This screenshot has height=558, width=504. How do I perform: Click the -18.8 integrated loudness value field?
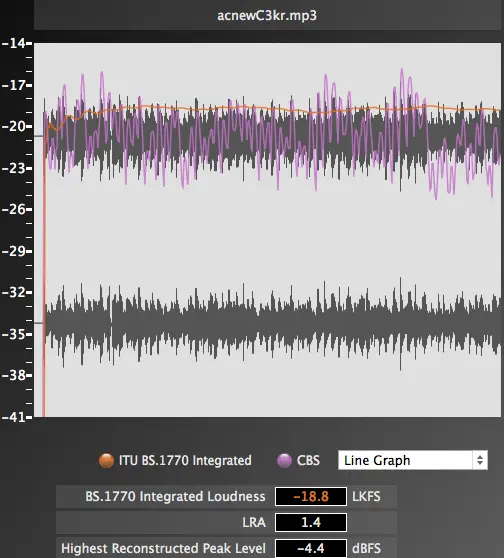[x=311, y=496]
